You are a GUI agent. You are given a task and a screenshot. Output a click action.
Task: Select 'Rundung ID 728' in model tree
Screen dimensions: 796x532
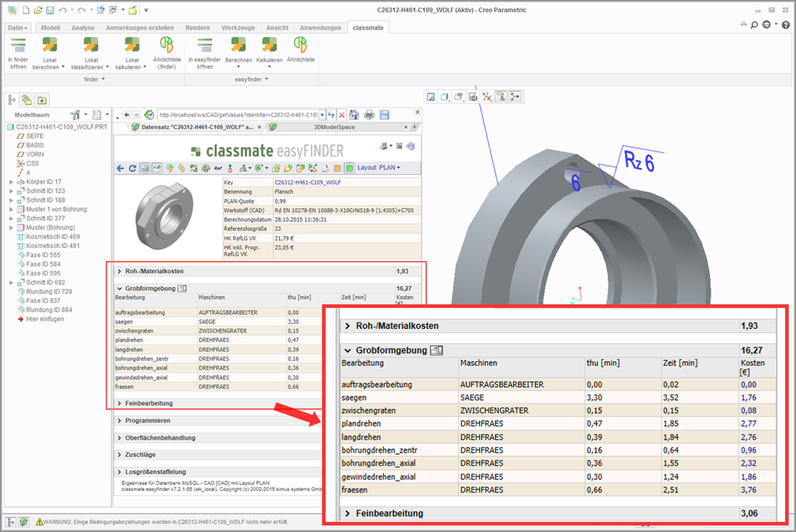tap(49, 291)
